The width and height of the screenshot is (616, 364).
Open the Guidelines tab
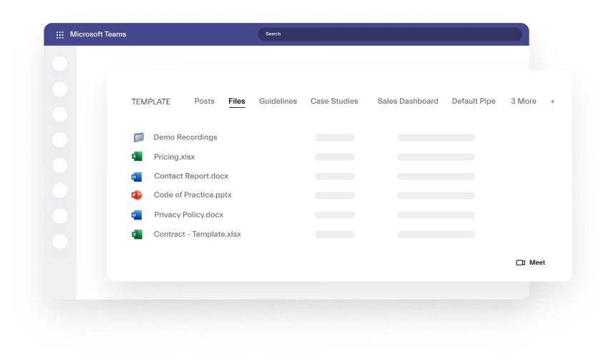tap(278, 101)
